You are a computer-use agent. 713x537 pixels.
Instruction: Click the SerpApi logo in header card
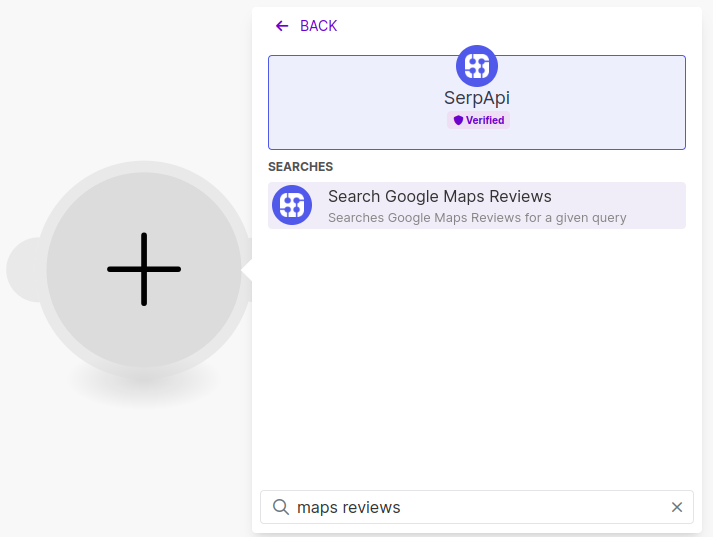coord(477,66)
